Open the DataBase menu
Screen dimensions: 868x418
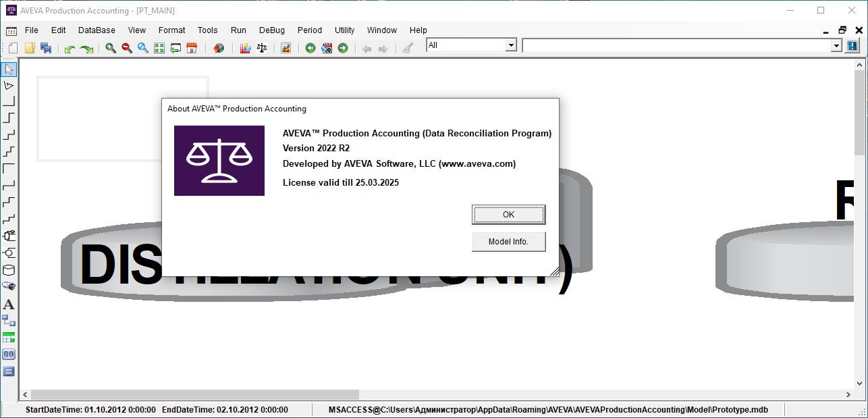click(97, 30)
